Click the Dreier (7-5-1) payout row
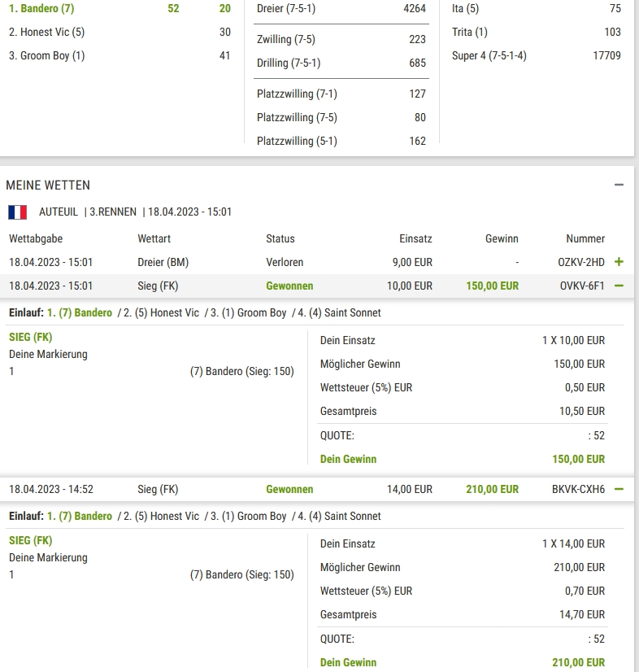639x672 pixels. tap(341, 8)
